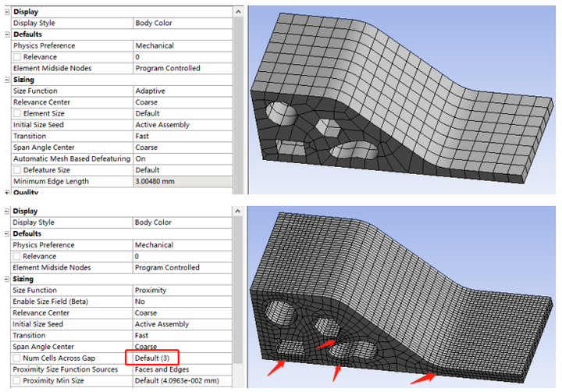The height and width of the screenshot is (392, 562).
Task: Expand the Quality section
Action: click(x=7, y=192)
